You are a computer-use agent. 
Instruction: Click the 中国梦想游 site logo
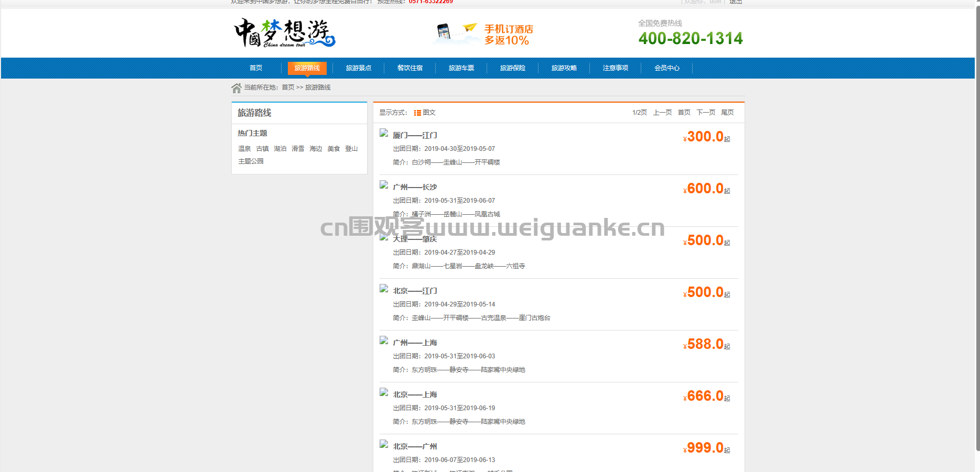(285, 33)
